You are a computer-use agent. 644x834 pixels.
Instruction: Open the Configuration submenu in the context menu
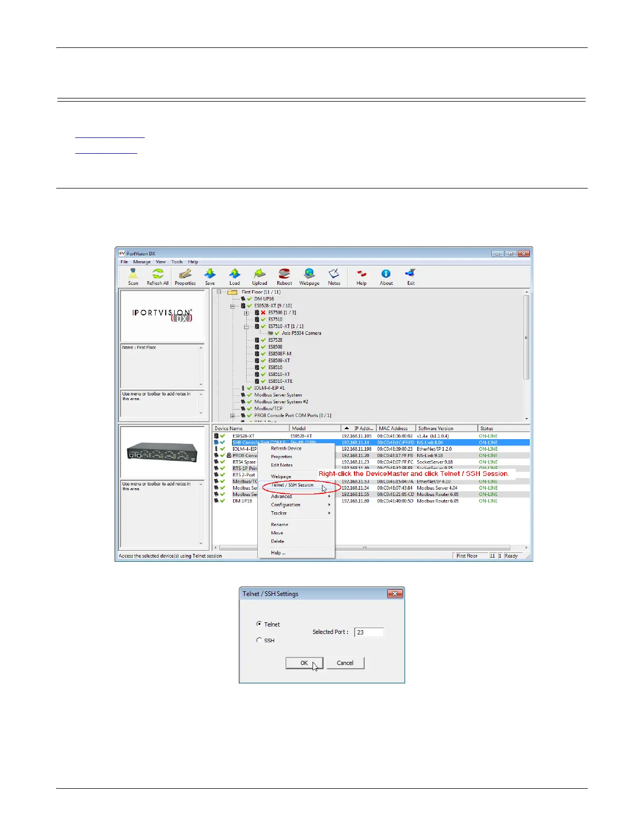coord(297,505)
